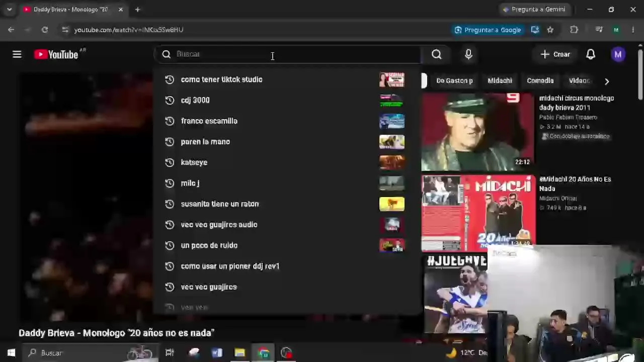Screen dimensions: 644x362
Task: Click thumbnail next to 'katseye' suggestion
Action: [392, 162]
